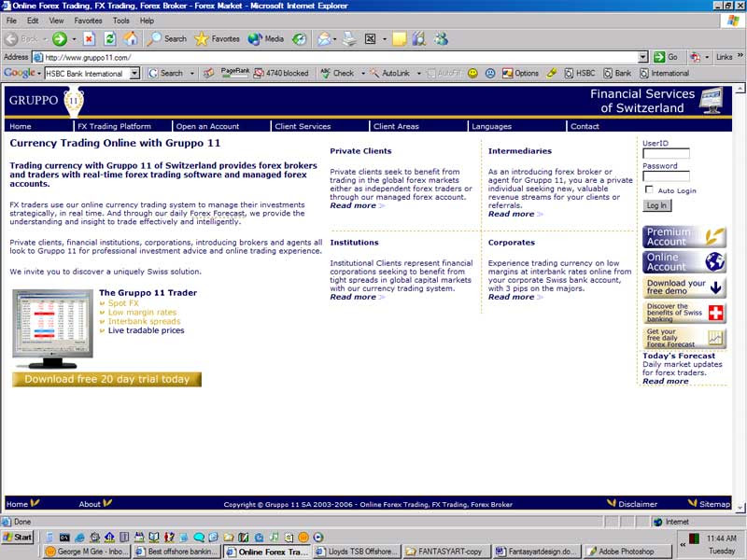Click the highlighter pen icon

coord(552,74)
